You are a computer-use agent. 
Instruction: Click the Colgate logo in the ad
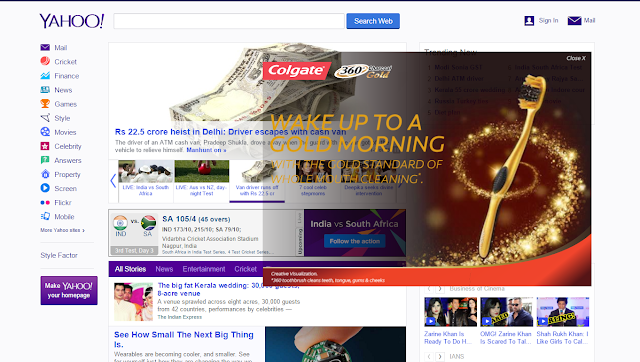(296, 71)
